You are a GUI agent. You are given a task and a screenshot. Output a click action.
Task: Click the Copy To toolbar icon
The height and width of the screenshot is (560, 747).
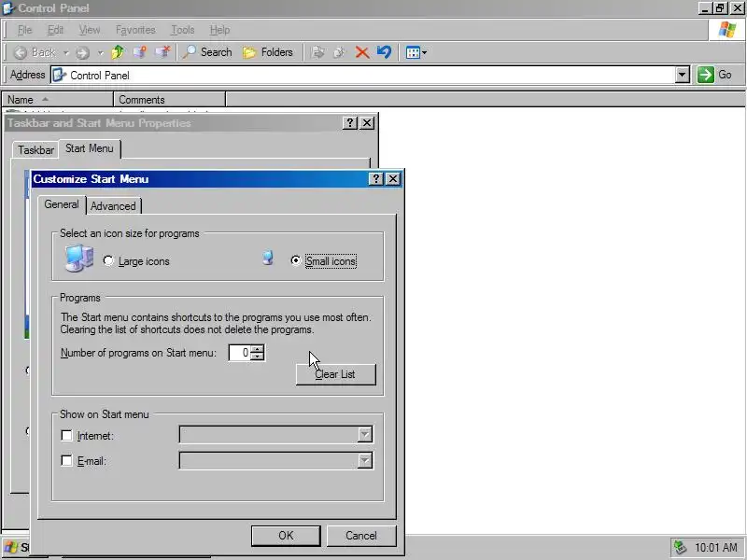coord(339,52)
